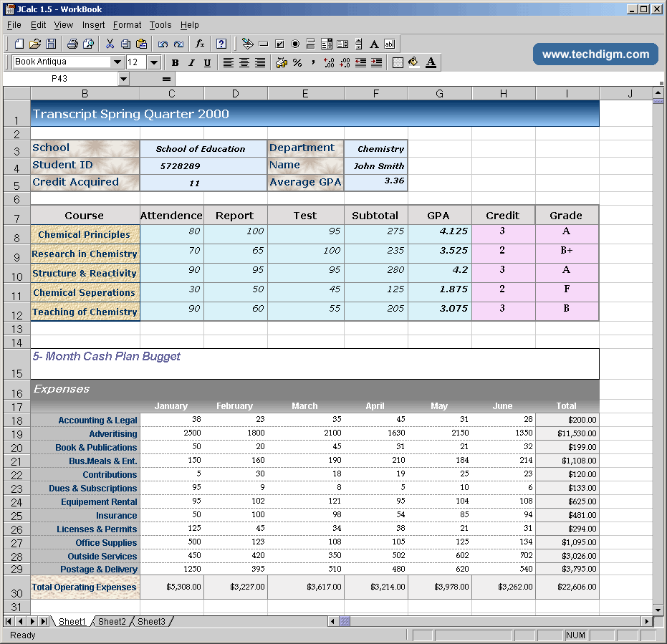Click the Open folder icon
This screenshot has width=667, height=644.
click(x=34, y=44)
